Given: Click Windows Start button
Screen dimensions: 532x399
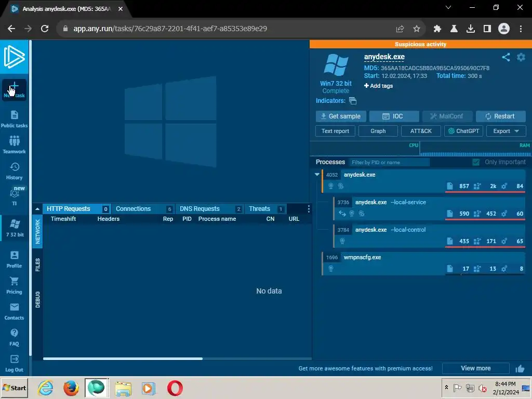Looking at the screenshot, I should tap(15, 388).
